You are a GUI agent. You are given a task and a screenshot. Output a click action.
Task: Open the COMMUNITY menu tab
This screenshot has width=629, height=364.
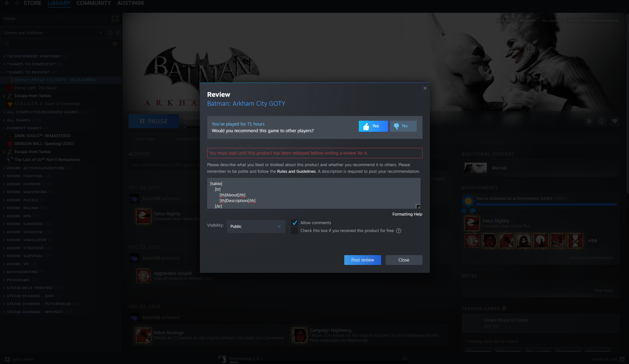[x=94, y=3]
